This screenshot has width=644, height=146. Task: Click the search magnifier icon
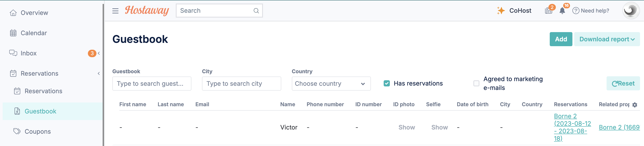256,11
